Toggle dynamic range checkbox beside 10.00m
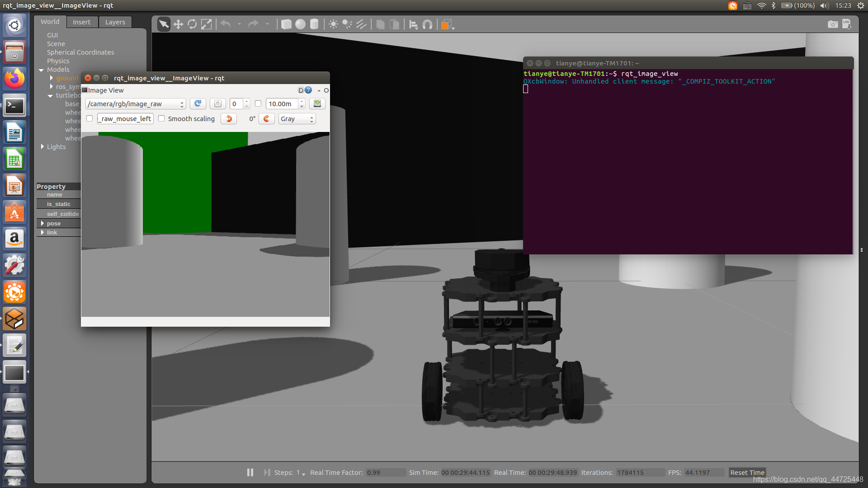This screenshot has height=488, width=868. 258,104
